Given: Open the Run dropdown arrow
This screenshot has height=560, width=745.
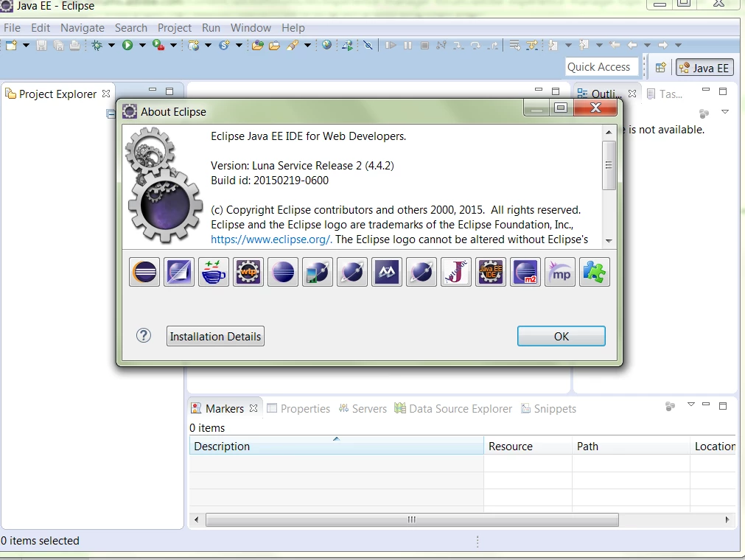Looking at the screenshot, I should coord(142,45).
